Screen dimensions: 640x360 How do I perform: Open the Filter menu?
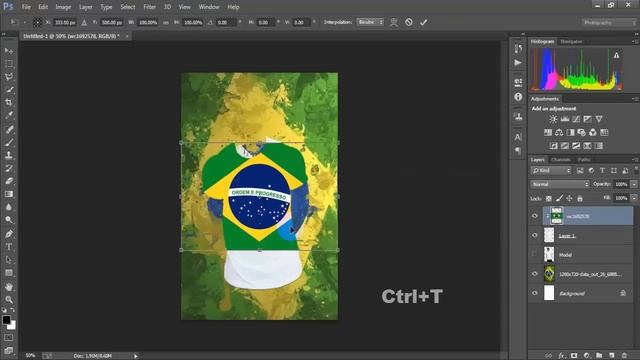[x=149, y=7]
